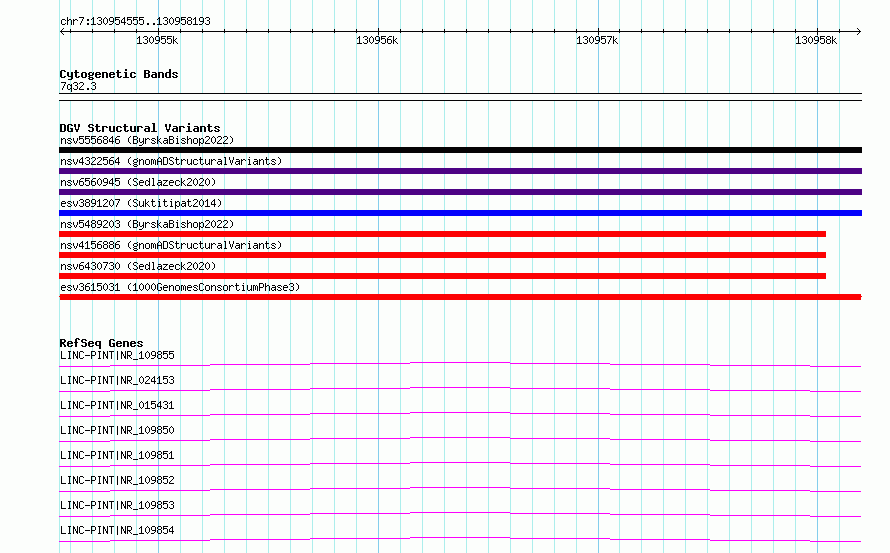The width and height of the screenshot is (890, 553).
Task: Select variant label nsv4156886 (gnomADStructuralVariants)
Action: pyautogui.click(x=171, y=245)
